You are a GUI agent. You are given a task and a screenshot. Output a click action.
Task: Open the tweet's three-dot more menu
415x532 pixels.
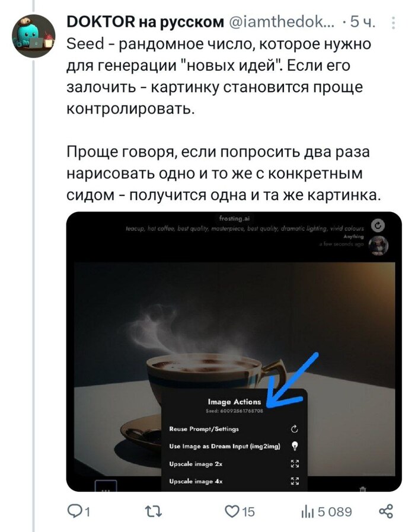point(393,23)
